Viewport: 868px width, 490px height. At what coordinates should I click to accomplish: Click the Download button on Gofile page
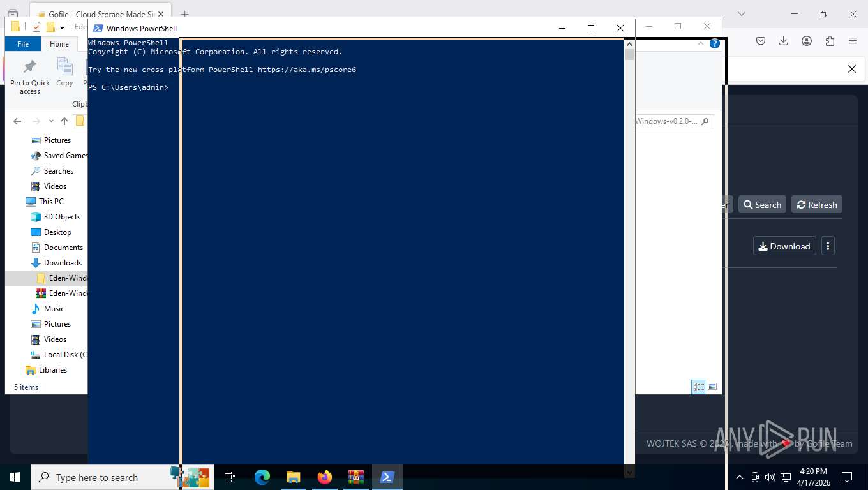pyautogui.click(x=784, y=246)
